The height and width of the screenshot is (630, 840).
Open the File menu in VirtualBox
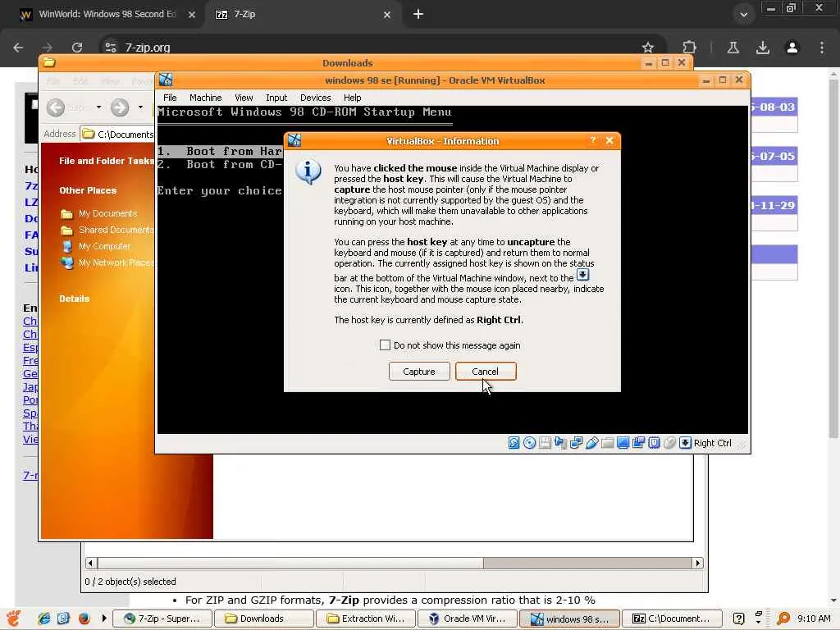coord(170,98)
